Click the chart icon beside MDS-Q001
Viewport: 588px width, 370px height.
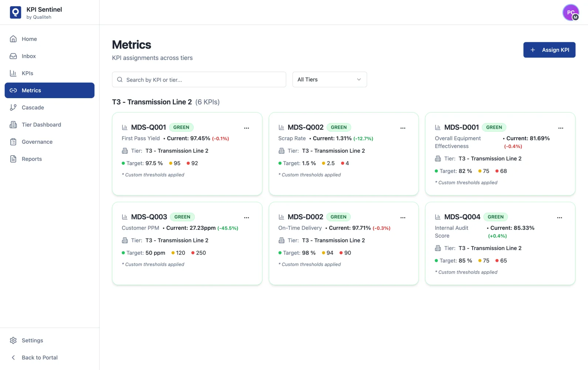(125, 127)
